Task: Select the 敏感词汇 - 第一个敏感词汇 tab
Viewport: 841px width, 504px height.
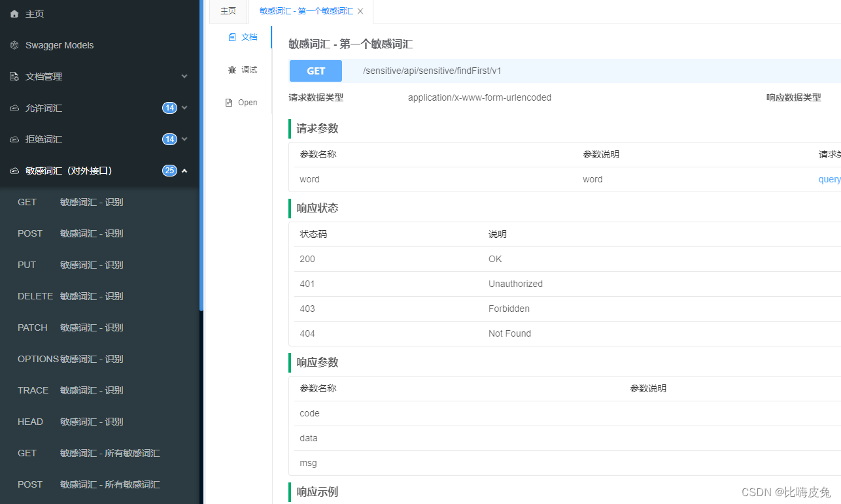Action: (x=306, y=11)
